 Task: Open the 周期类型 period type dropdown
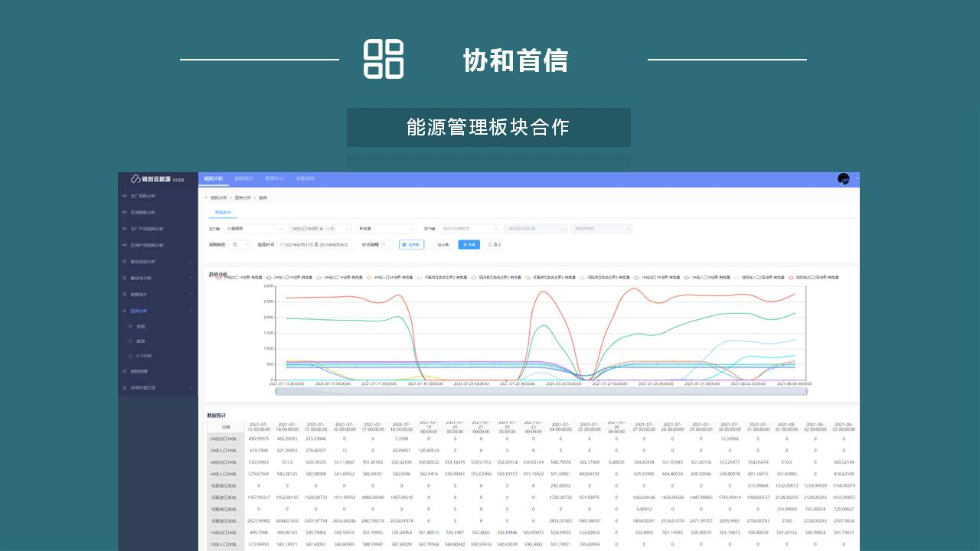240,245
